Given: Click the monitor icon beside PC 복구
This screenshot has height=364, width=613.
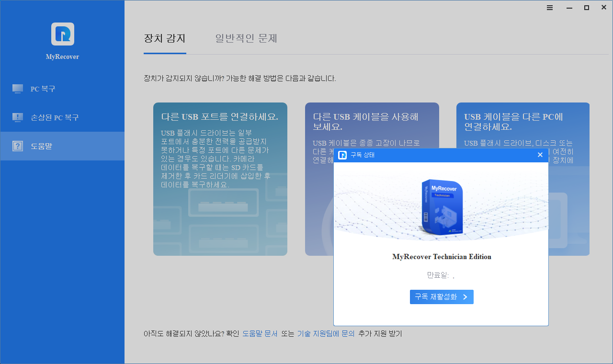Looking at the screenshot, I should (18, 89).
